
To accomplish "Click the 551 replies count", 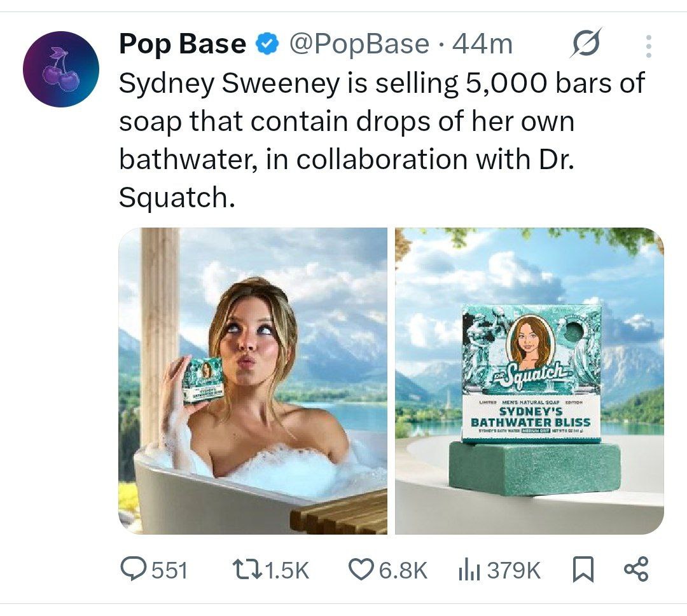I will click(169, 570).
